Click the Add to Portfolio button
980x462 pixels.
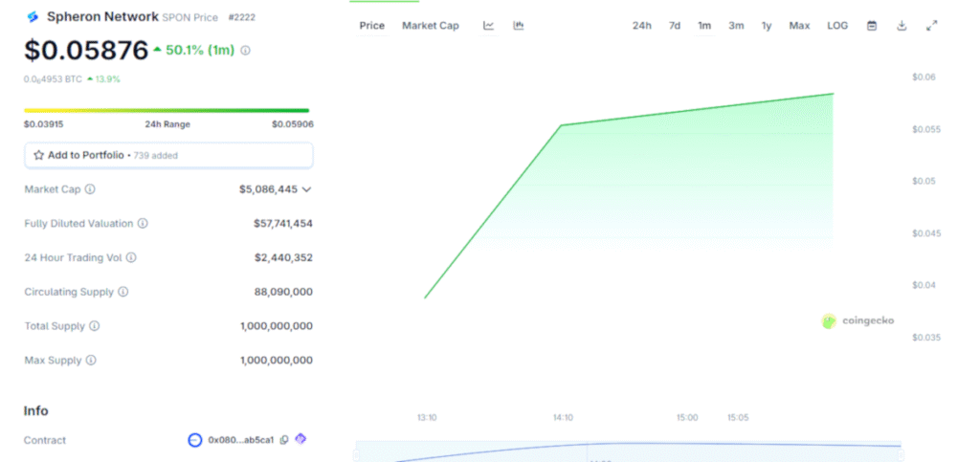(x=168, y=156)
